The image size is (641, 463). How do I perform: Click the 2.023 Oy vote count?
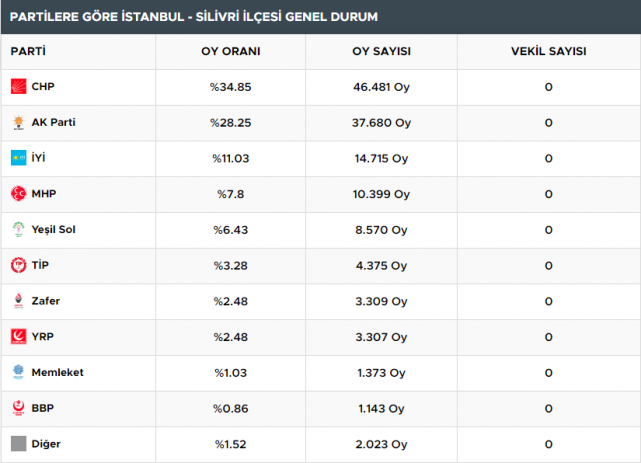pyautogui.click(x=381, y=445)
